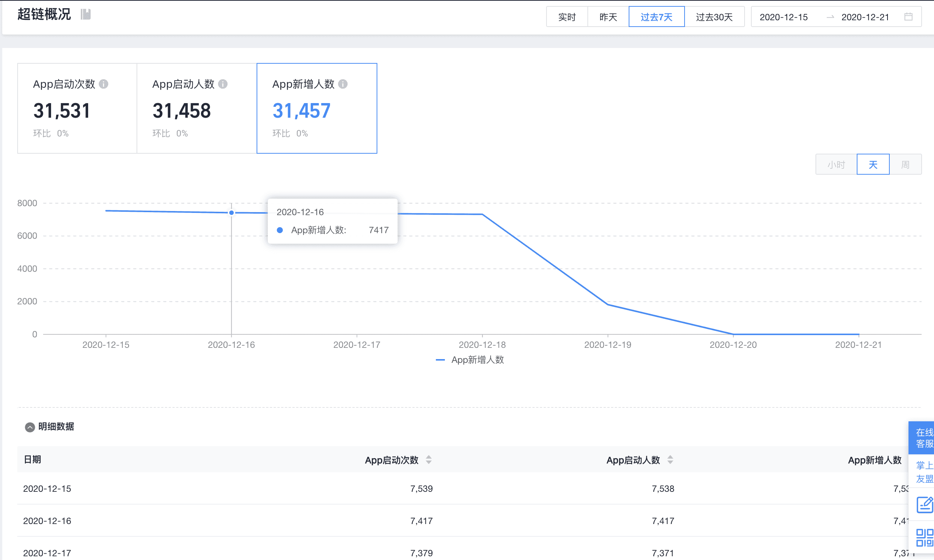This screenshot has height=560, width=934.
Task: Open the calendar icon in date range
Action: pos(909,16)
